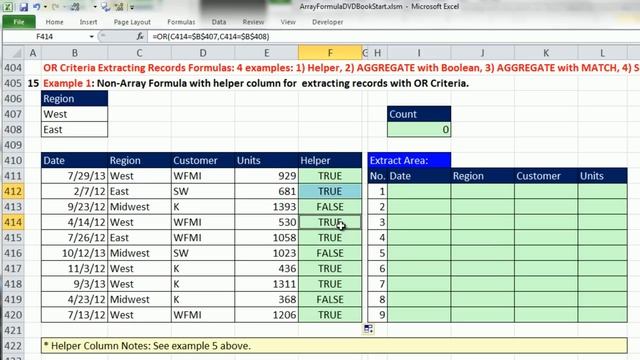Screen dimensions: 640x360
Task: Select units cell 1311
Action: click(x=267, y=284)
